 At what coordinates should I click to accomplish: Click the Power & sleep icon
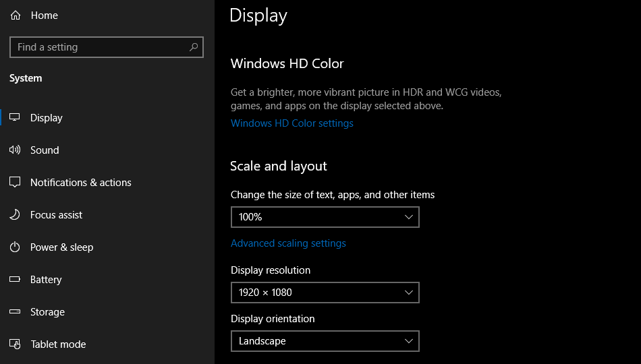tap(15, 247)
